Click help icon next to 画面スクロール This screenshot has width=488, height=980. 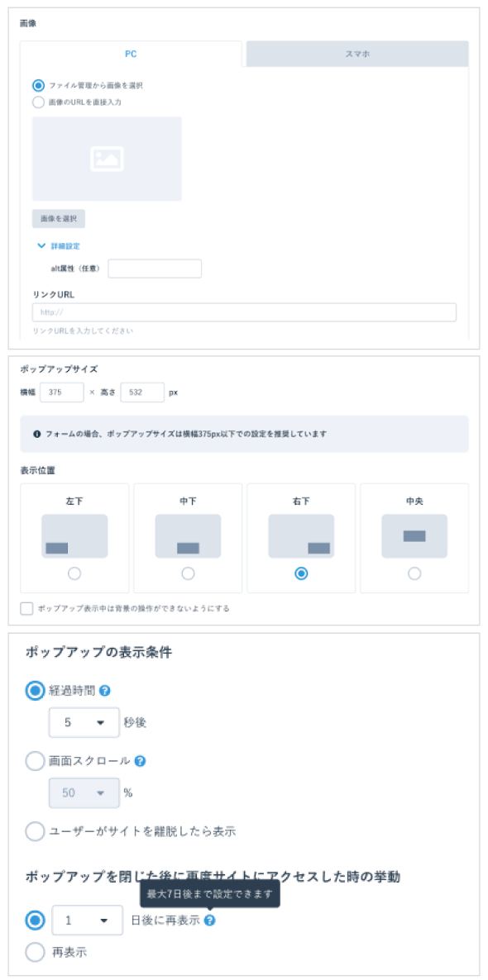coord(140,761)
